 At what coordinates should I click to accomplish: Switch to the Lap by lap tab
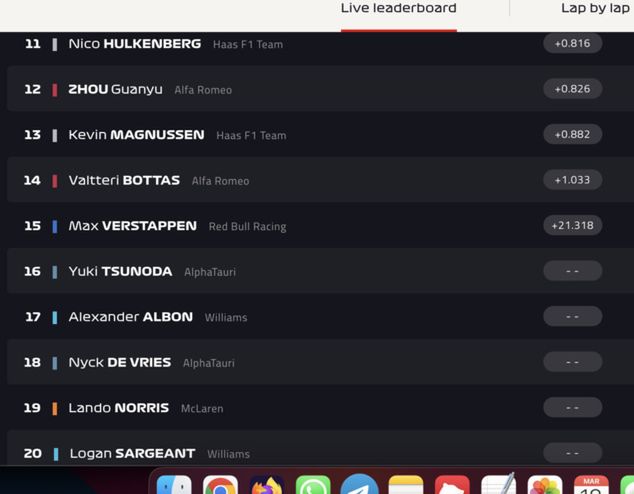click(x=595, y=8)
